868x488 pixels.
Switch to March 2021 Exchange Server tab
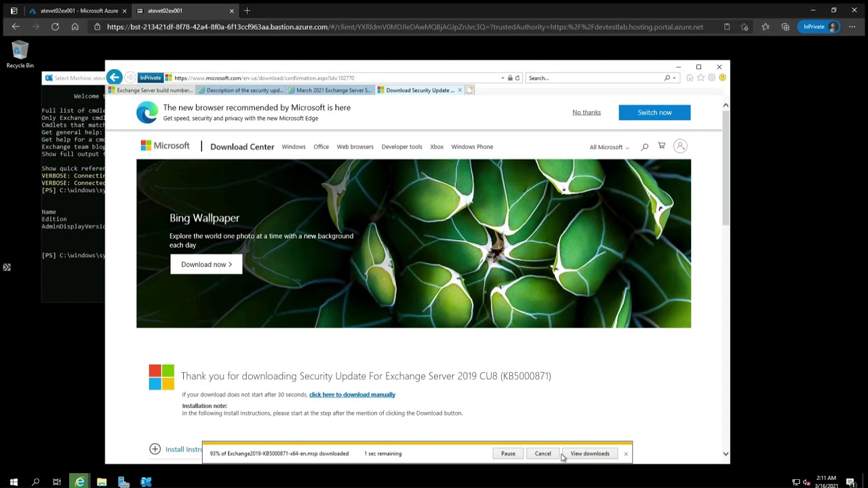330,90
